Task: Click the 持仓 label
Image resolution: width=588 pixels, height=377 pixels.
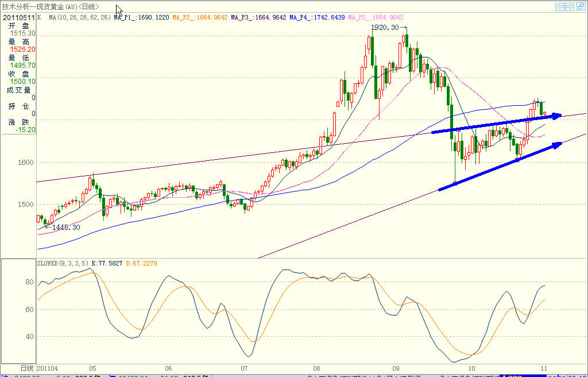Action: pyautogui.click(x=19, y=106)
